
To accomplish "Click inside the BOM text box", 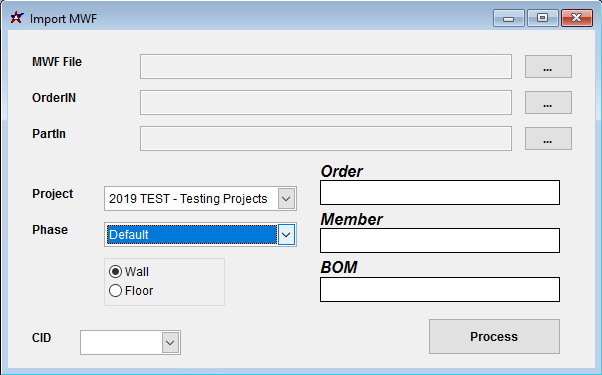I will 440,289.
